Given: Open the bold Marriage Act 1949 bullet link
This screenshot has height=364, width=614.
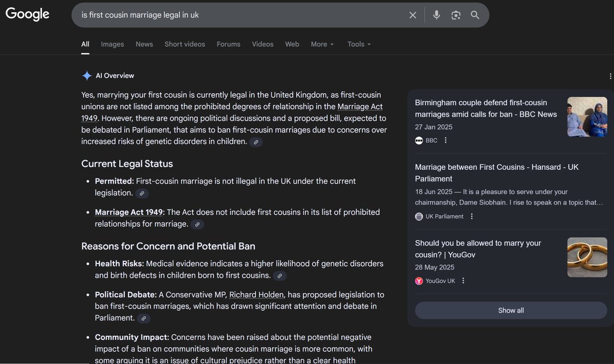Looking at the screenshot, I should coord(129,212).
